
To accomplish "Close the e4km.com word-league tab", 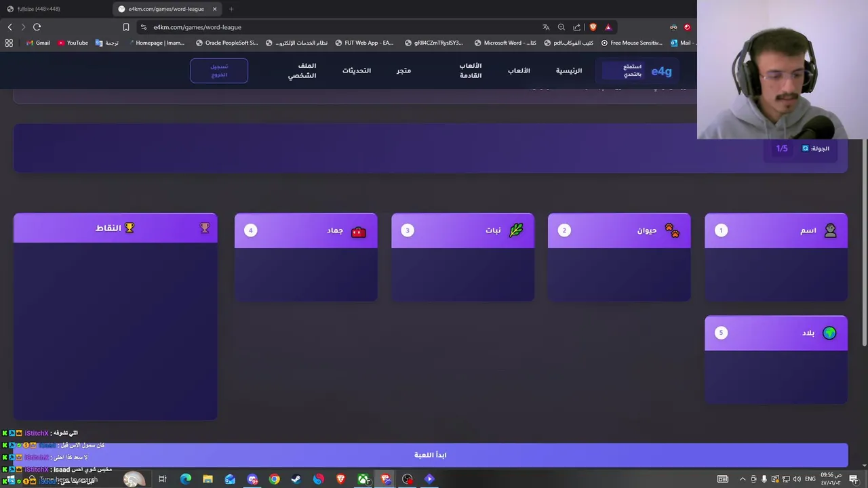I will point(215,9).
